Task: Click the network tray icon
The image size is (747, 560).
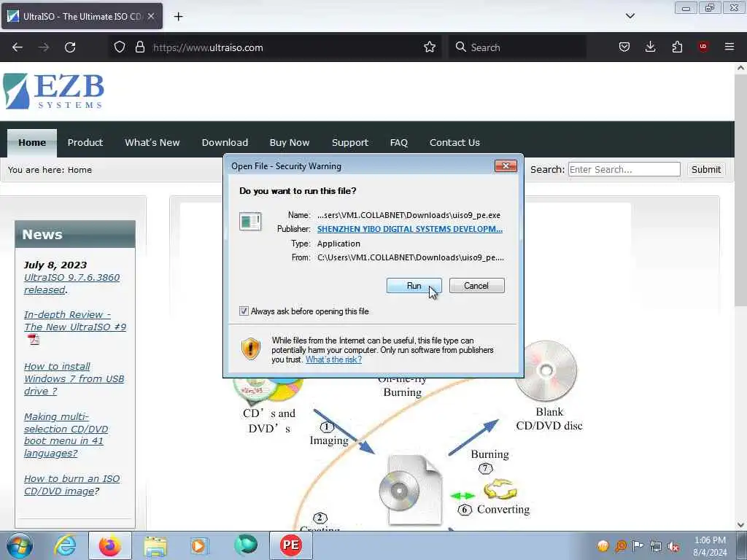Action: pyautogui.click(x=656, y=547)
